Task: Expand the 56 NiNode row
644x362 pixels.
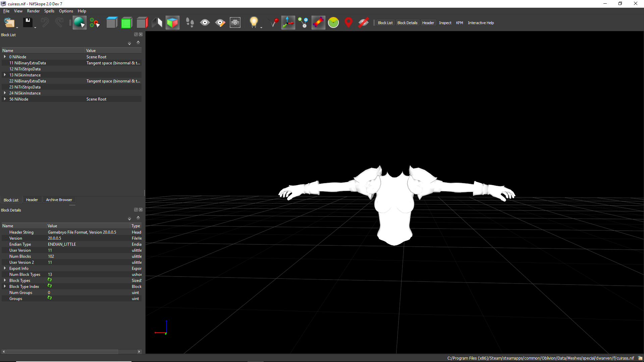Action: pyautogui.click(x=5, y=99)
